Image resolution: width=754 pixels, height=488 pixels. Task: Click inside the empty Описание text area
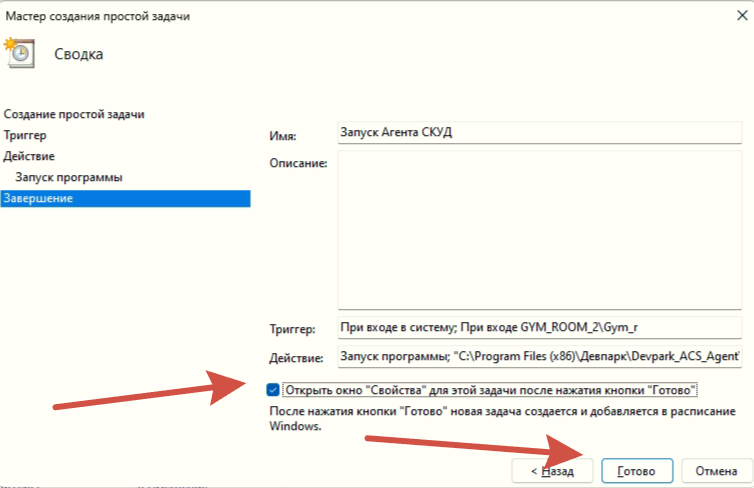(540, 230)
